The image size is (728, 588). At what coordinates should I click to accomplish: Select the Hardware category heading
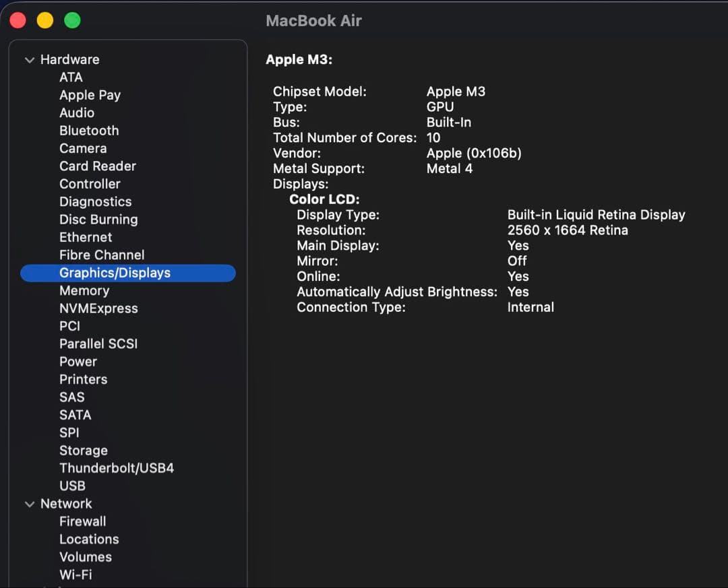tap(69, 59)
